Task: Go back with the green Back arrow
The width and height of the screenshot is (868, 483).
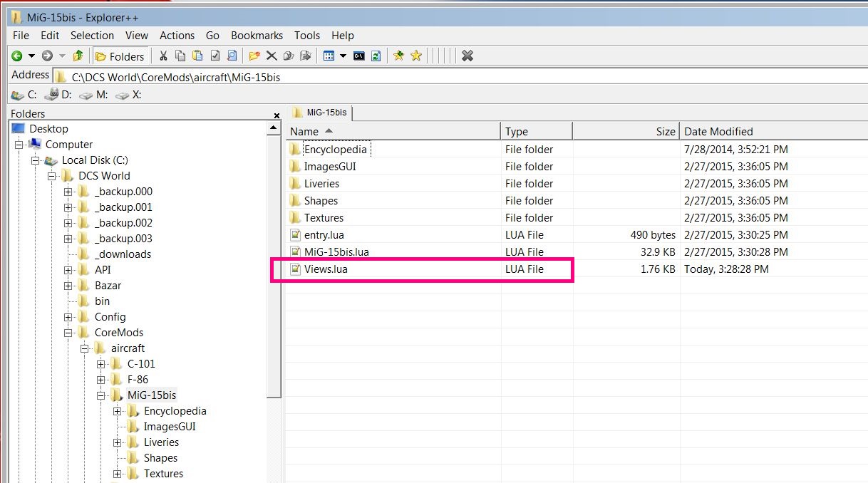Action: 16,56
